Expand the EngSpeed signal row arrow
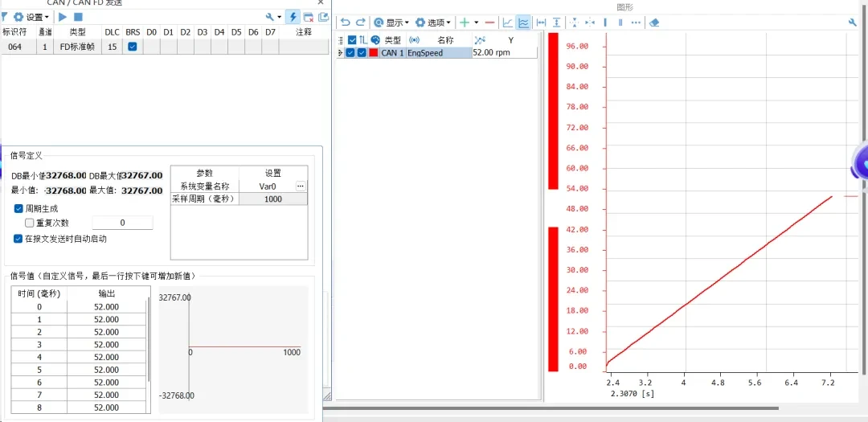The height and width of the screenshot is (422, 868). (340, 53)
